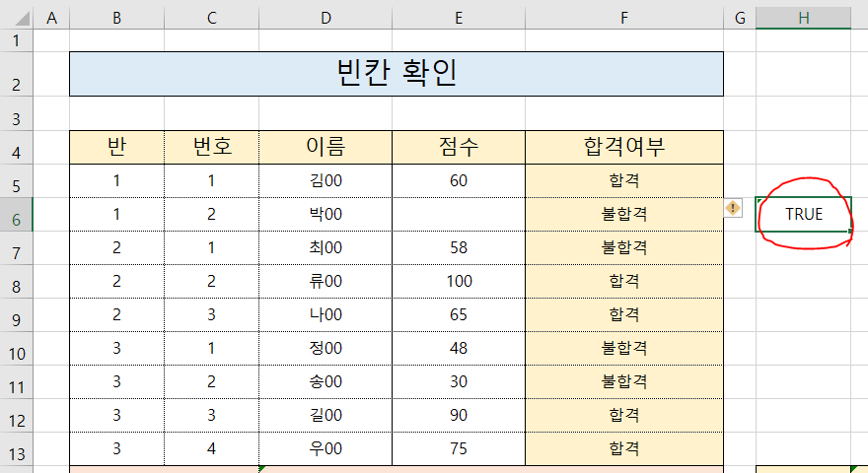Screen dimensions: 868x473
Task: Click the '번호' header cell
Action: click(x=211, y=147)
